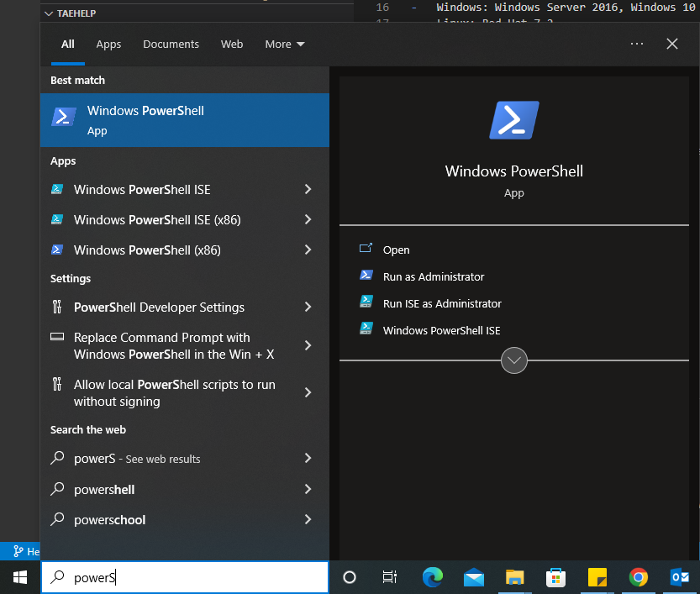
Task: Click the Allow local PowerShell scripts icon
Action: pos(57,384)
